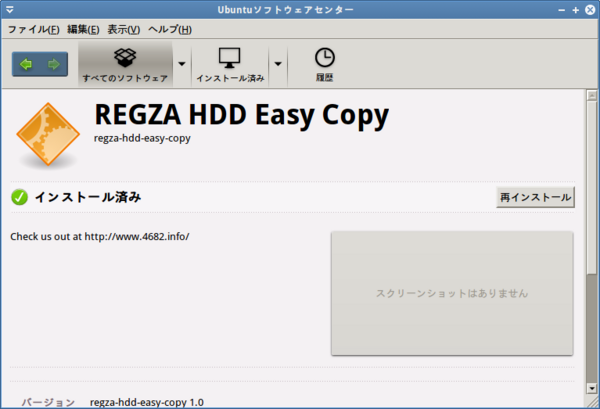Click the empty screenshot placeholder box
This screenshot has width=600, height=409.
coord(451,293)
